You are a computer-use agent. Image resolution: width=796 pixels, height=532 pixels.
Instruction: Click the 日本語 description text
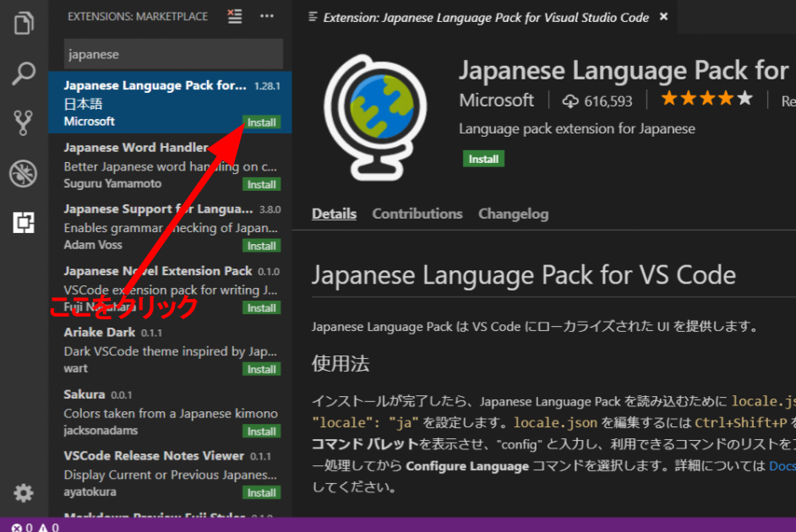pyautogui.click(x=84, y=104)
